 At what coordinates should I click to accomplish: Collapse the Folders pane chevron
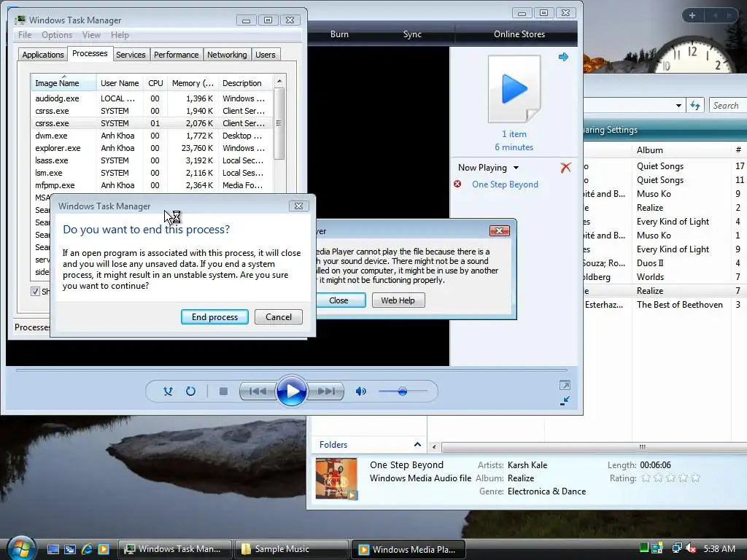click(x=417, y=444)
